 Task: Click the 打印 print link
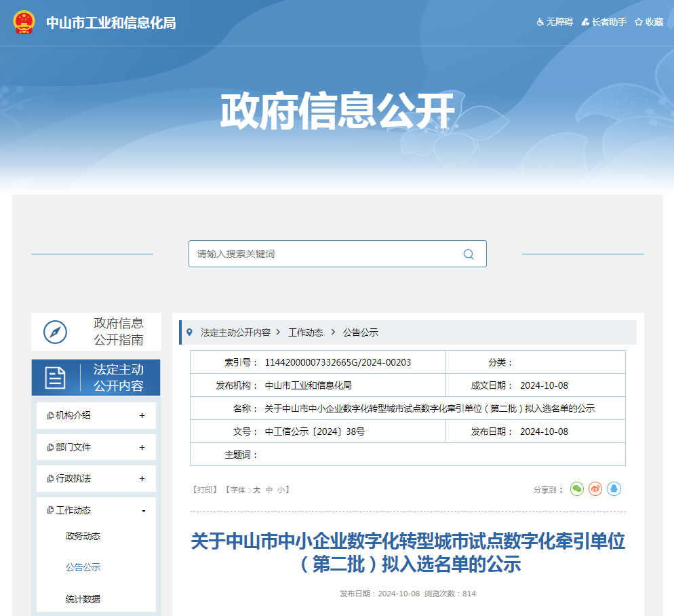[205, 489]
